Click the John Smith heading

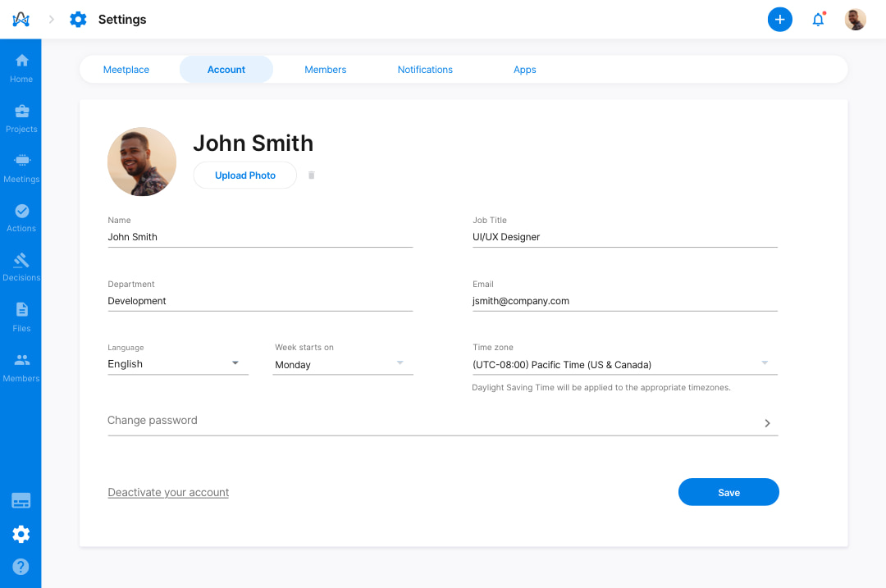[253, 143]
